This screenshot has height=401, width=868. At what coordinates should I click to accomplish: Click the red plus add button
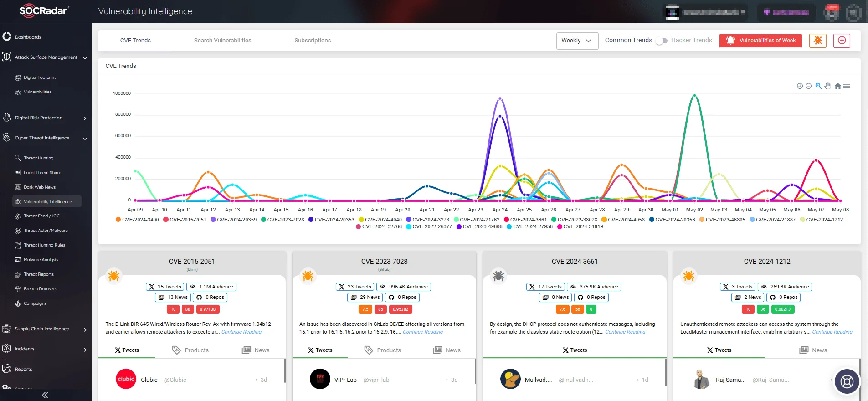[842, 41]
